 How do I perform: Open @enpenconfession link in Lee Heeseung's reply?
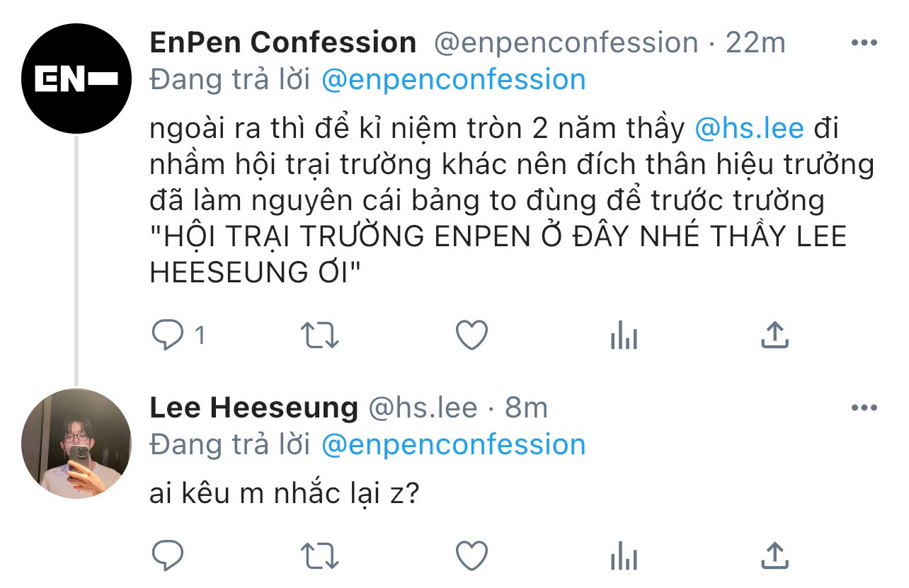point(453,445)
